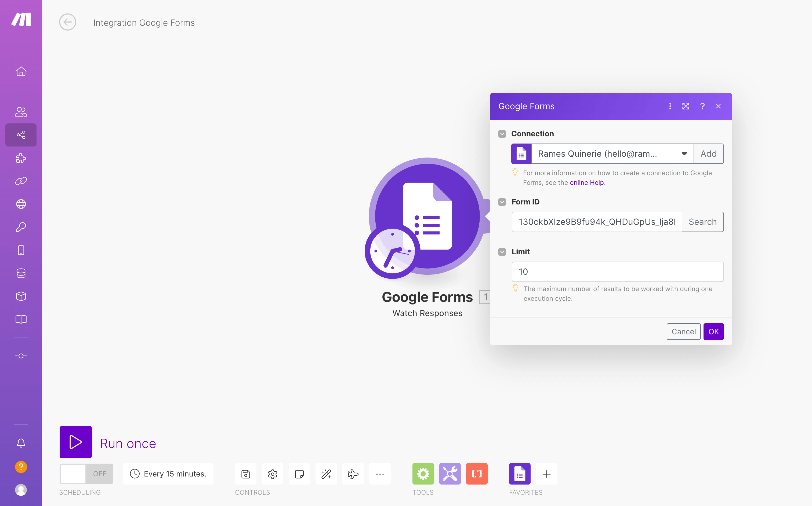812x506 pixels.
Task: Select the key/credentials icon
Action: coord(21,227)
